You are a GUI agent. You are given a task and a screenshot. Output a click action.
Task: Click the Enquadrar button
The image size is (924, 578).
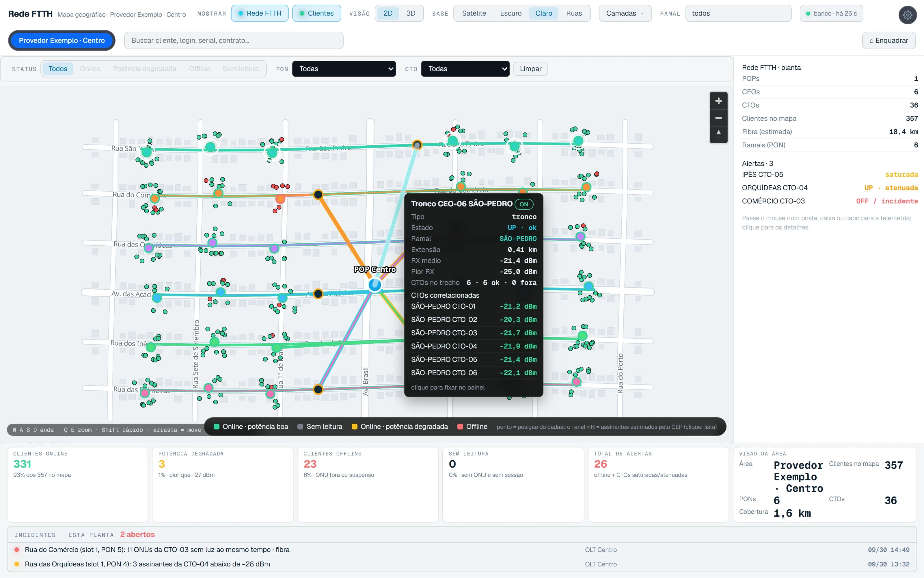pyautogui.click(x=888, y=40)
